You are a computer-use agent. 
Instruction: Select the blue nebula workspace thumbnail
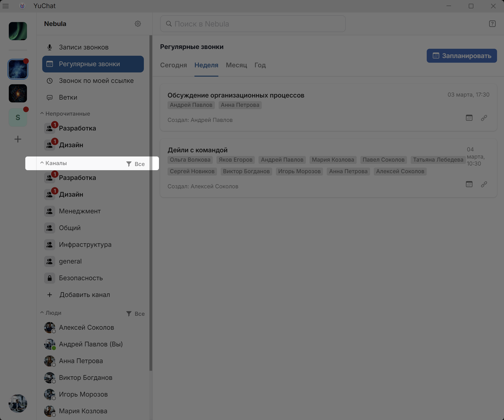(x=18, y=69)
